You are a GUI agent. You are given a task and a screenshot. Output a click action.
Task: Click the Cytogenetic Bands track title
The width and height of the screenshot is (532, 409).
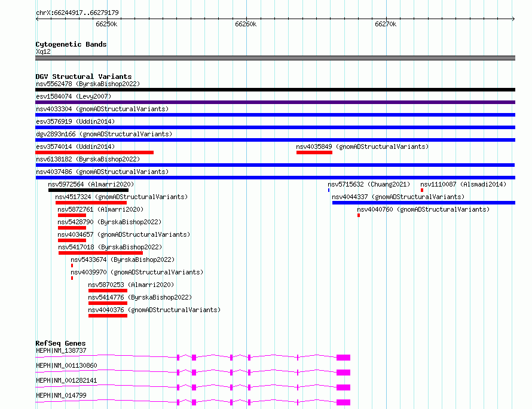click(71, 44)
